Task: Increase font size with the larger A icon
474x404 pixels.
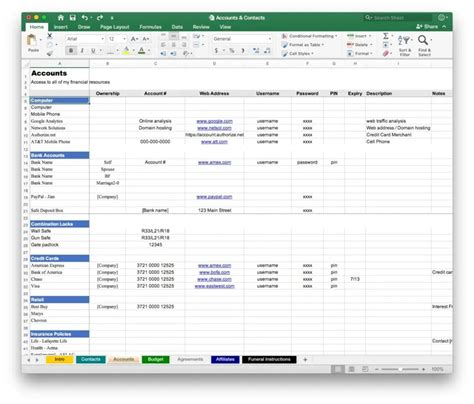Action: pyautogui.click(x=134, y=39)
